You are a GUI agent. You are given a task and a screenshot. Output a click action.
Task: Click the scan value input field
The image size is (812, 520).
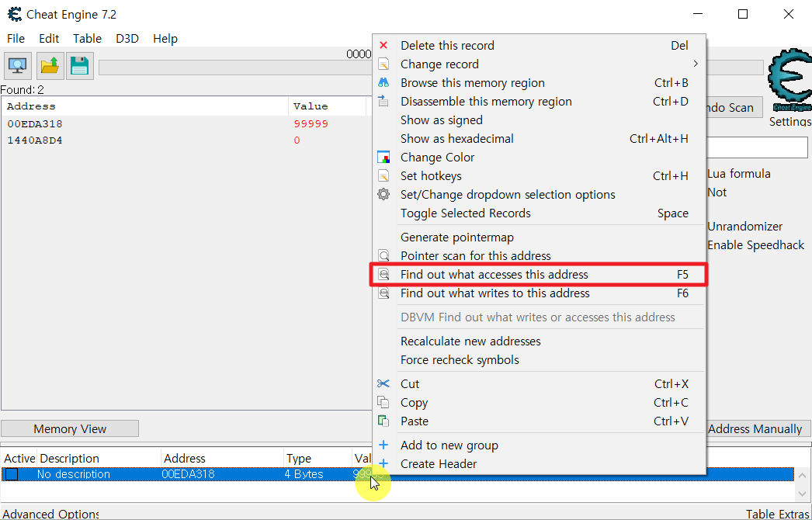pyautogui.click(x=758, y=147)
